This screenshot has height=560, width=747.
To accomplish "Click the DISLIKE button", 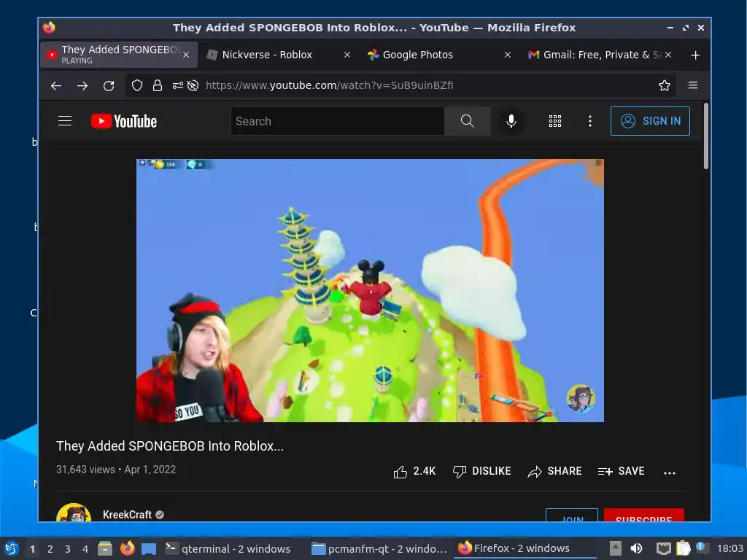I will click(x=481, y=471).
